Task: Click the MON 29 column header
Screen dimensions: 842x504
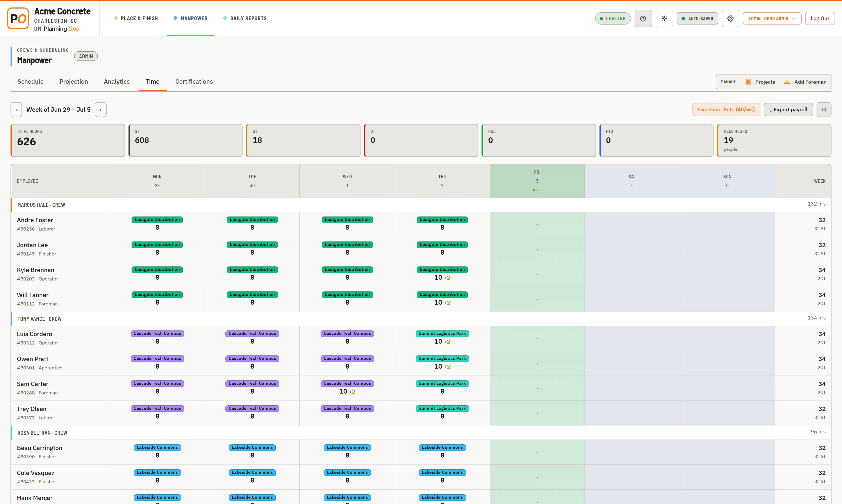Action: [x=157, y=181]
